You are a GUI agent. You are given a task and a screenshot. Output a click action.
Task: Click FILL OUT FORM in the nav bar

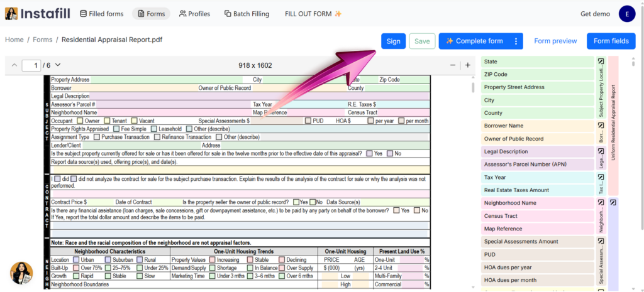coord(313,14)
